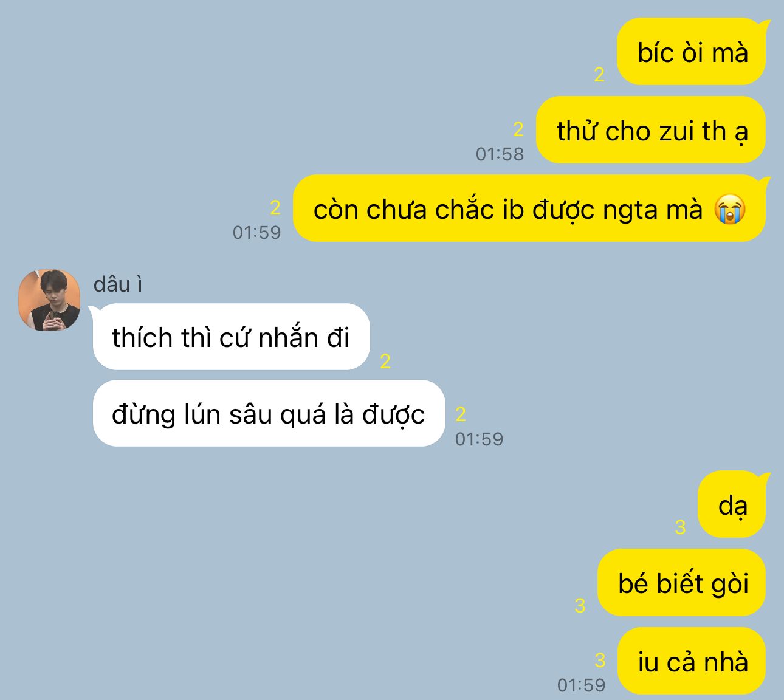Tap the 01:59 timestamp under 'iu cả nhà'
Screen dimensions: 784x700
click(582, 685)
